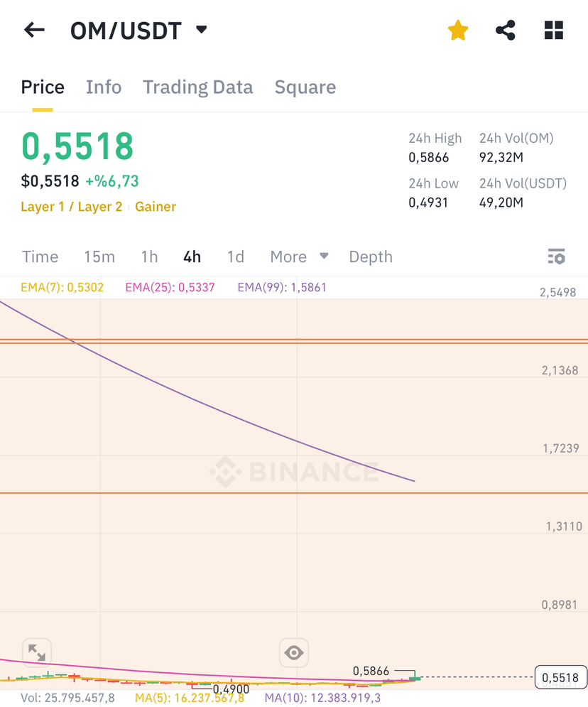Tap the 0,5866 high marker on chart
588x707 pixels.
pyautogui.click(x=371, y=671)
